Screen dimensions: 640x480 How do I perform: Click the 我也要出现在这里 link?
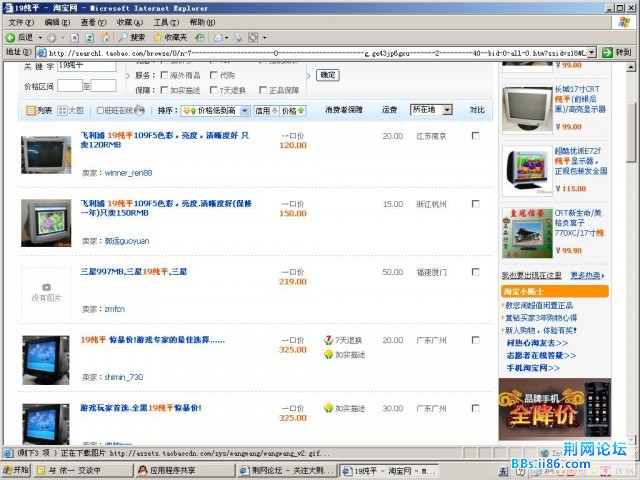pos(531,276)
